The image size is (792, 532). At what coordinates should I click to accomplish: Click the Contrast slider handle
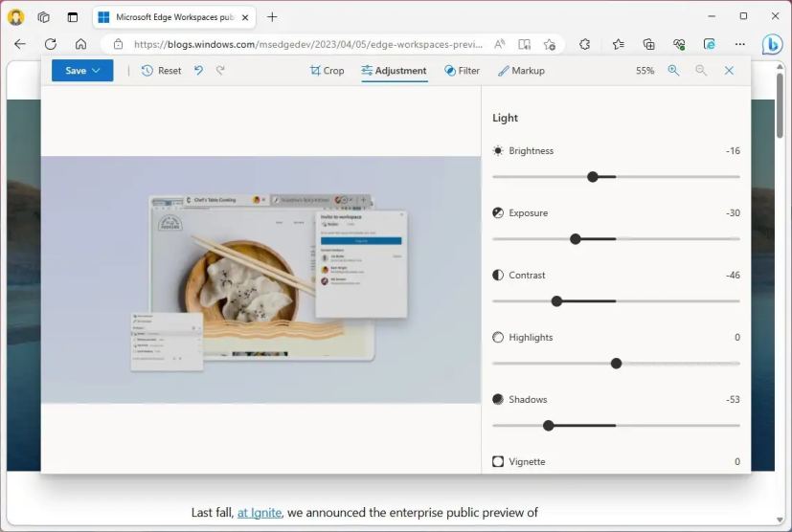(x=556, y=301)
